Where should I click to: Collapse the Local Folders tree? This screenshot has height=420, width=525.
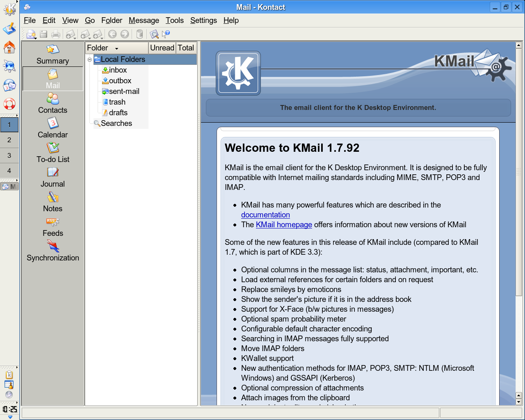[x=89, y=60]
